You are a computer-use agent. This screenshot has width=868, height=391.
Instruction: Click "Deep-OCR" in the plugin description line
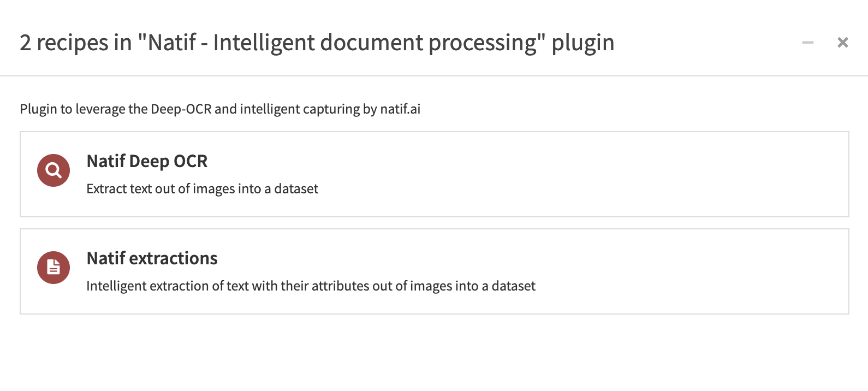tap(181, 109)
